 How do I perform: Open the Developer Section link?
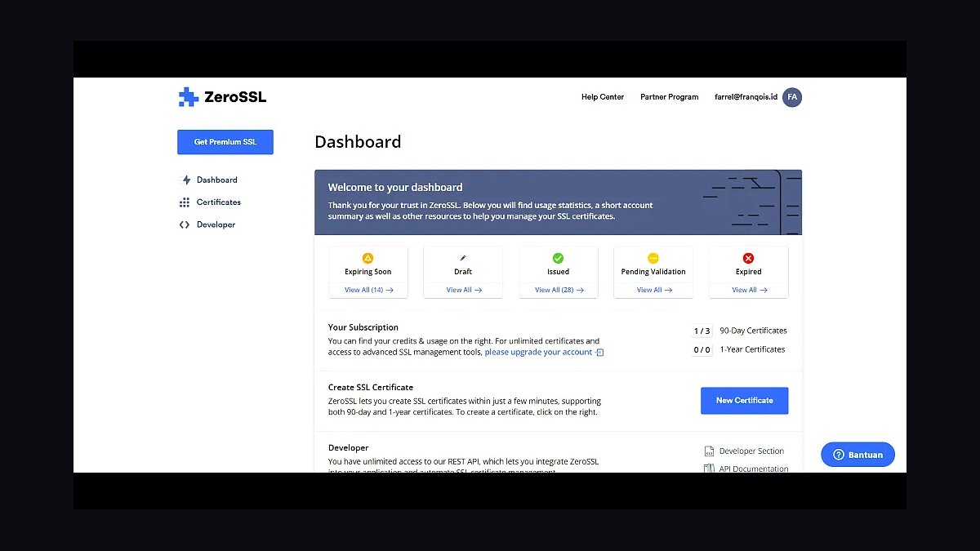coord(751,451)
